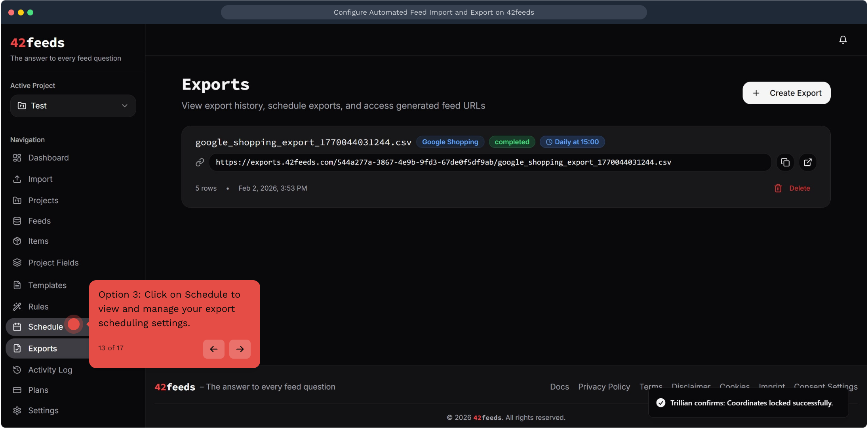Click the export URL text field

(489, 162)
